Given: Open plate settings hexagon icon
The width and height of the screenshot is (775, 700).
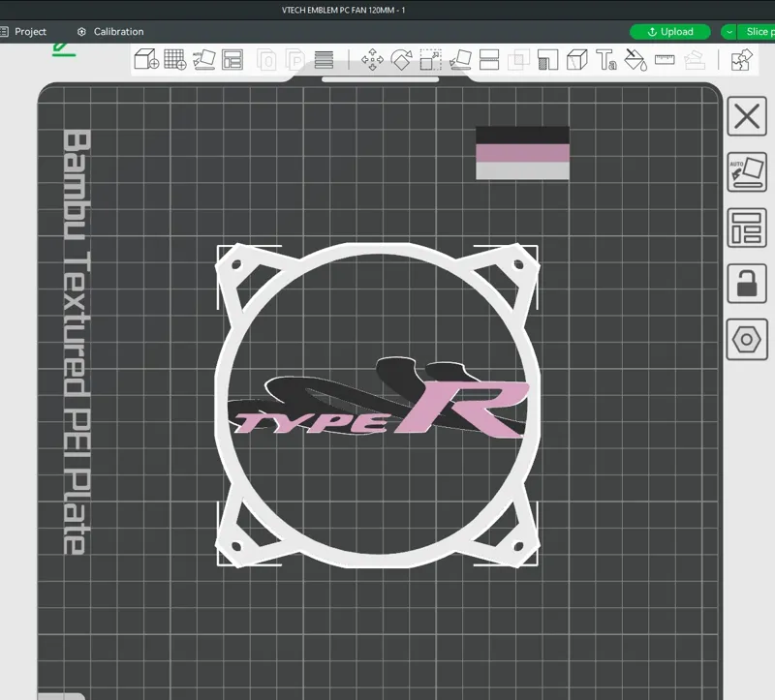Looking at the screenshot, I should click(x=747, y=340).
